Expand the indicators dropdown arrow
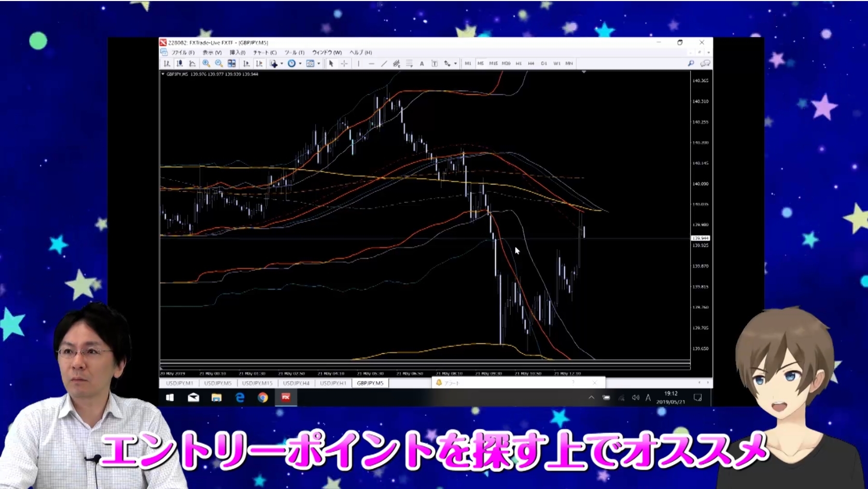The height and width of the screenshot is (489, 868). pyautogui.click(x=282, y=64)
